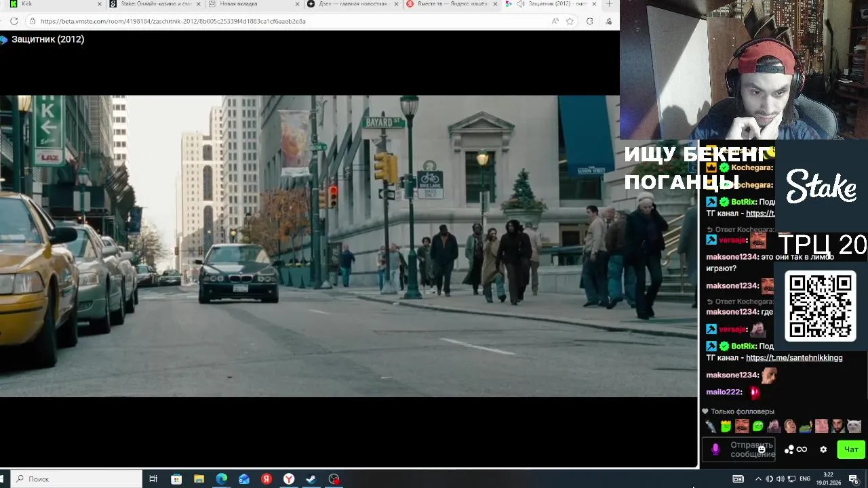Add page to favorites star
The height and width of the screenshot is (488, 868).
(570, 21)
